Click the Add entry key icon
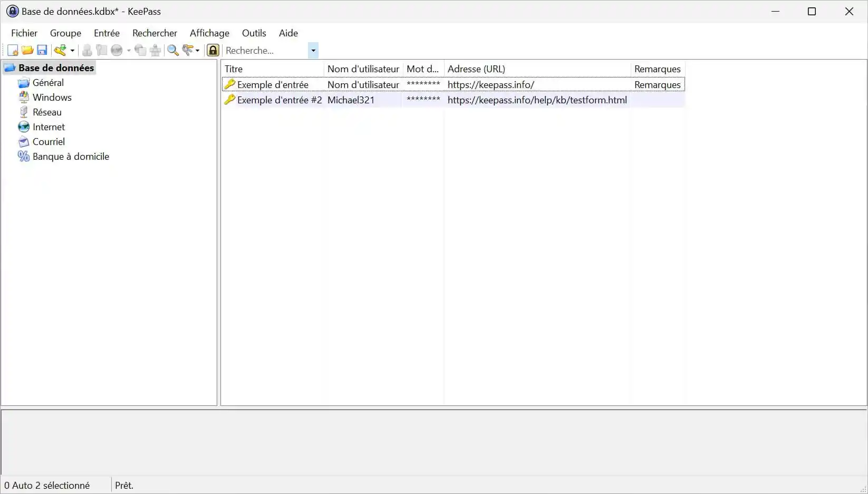This screenshot has width=868, height=494. click(60, 50)
